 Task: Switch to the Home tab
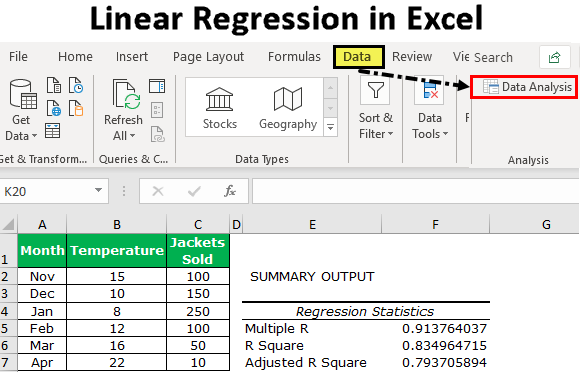click(75, 57)
